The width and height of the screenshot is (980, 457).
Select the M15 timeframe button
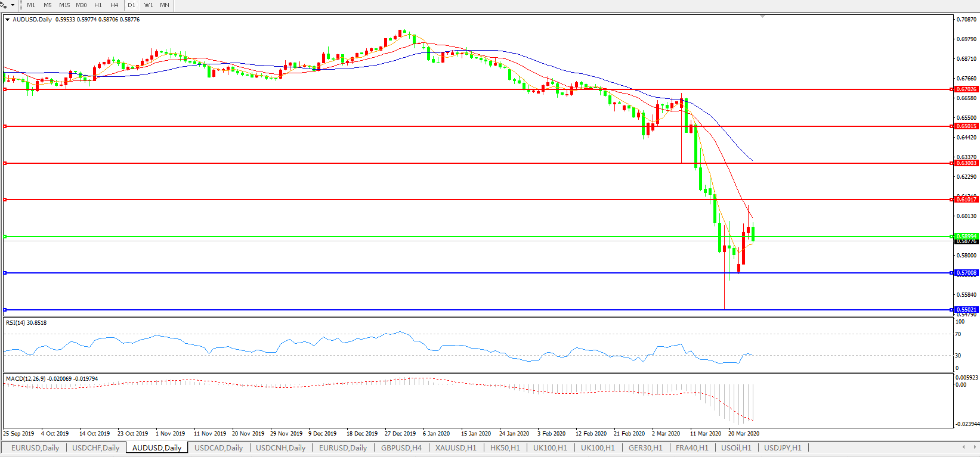point(64,5)
